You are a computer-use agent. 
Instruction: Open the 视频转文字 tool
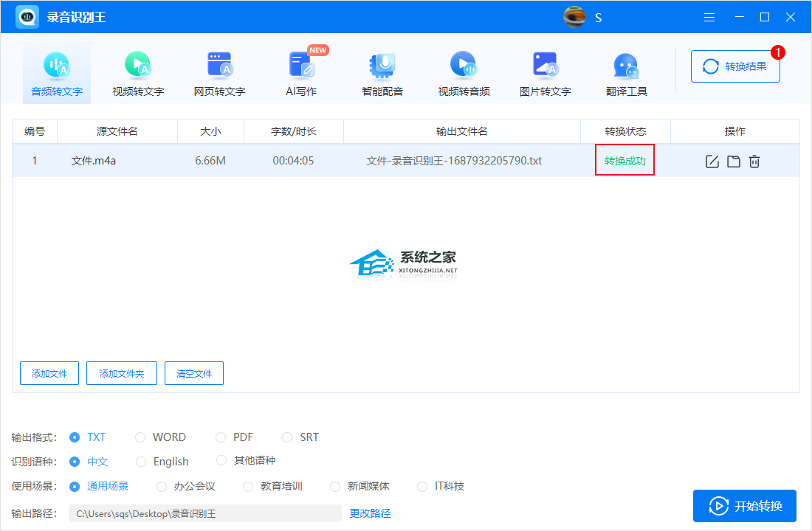pyautogui.click(x=138, y=74)
